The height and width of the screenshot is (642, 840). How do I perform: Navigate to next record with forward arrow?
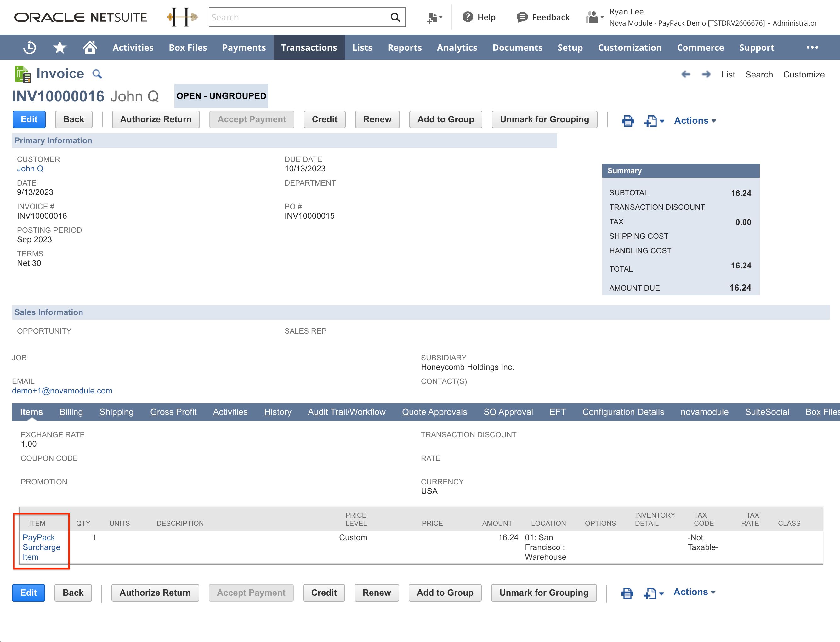pos(706,74)
